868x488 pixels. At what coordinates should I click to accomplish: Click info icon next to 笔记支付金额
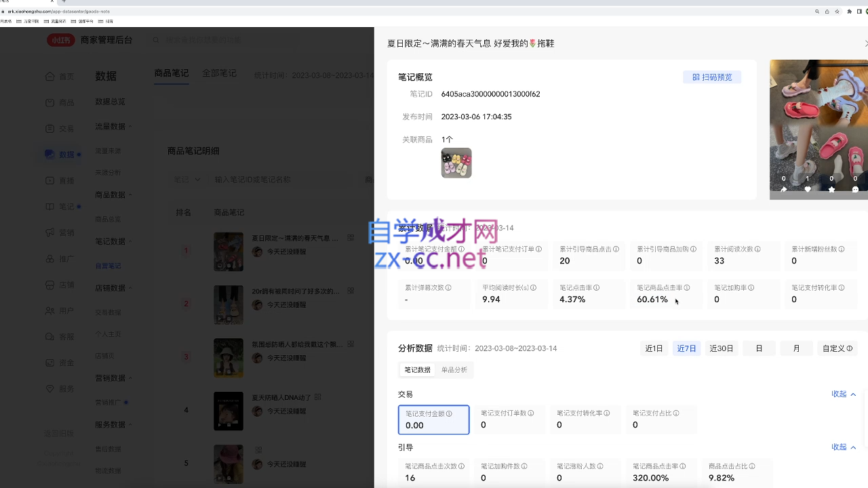(449, 414)
